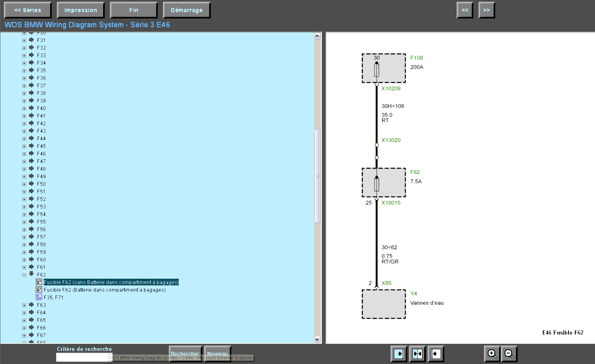Go to next page with >> button
This screenshot has height=364, width=595.
(487, 10)
